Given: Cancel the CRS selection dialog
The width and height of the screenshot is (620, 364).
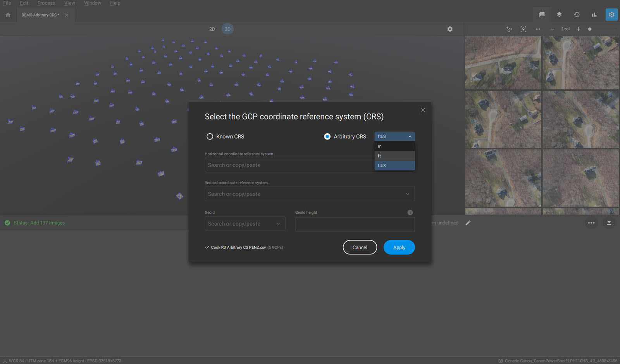Looking at the screenshot, I should (x=360, y=247).
